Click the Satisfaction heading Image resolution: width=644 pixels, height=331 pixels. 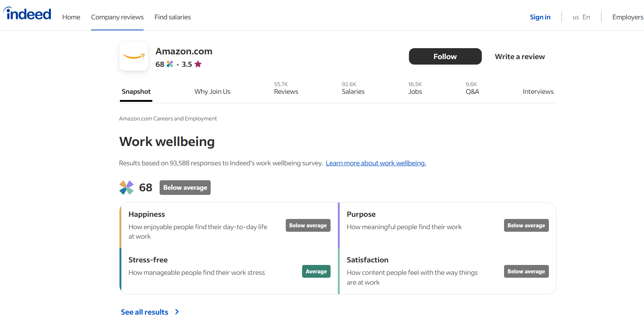368,260
